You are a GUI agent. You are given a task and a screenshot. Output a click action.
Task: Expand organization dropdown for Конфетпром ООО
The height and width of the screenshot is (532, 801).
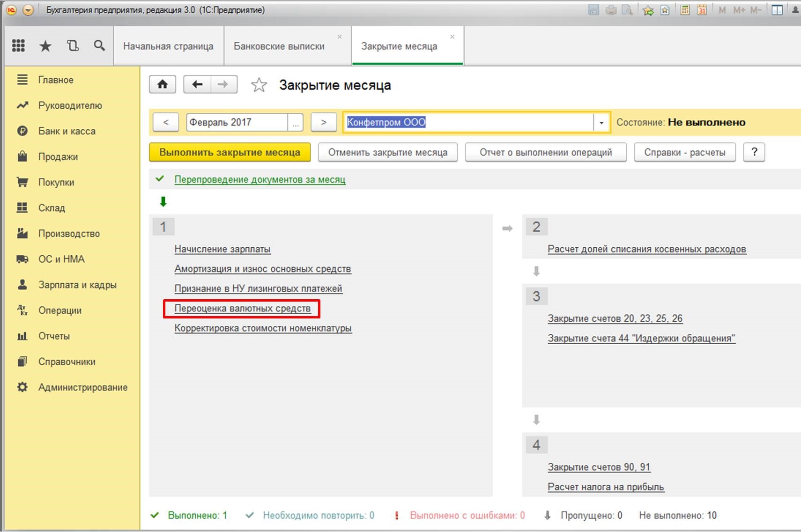(601, 123)
